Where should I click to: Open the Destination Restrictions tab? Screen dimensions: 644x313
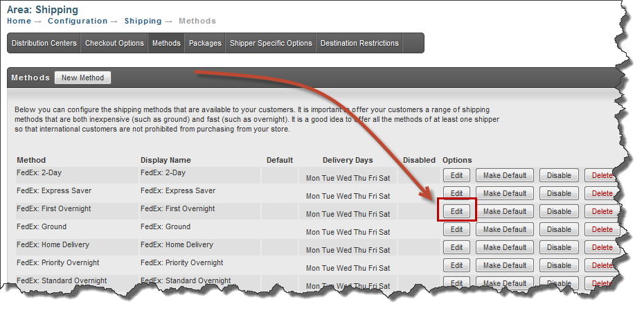359,43
